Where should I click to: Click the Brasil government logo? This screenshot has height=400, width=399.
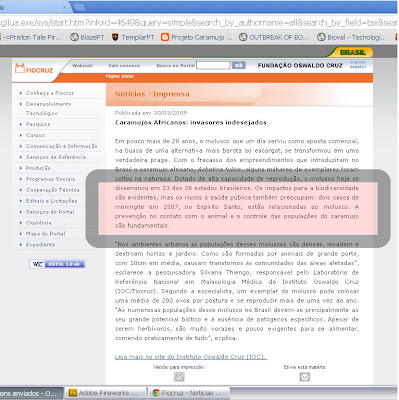click(x=353, y=52)
